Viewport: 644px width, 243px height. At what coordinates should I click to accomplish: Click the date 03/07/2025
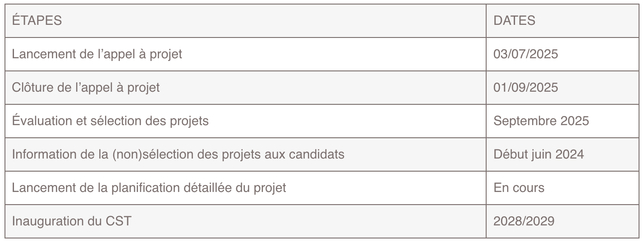(x=525, y=54)
